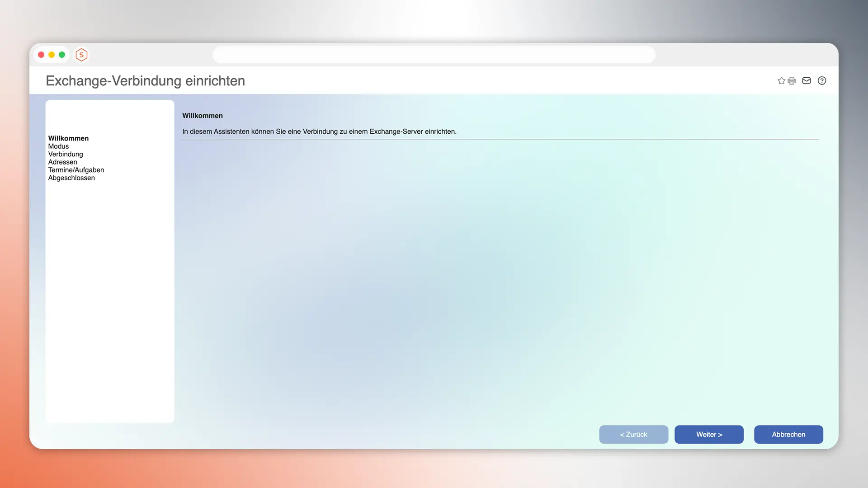This screenshot has width=868, height=488.
Task: Click the hexagonal S app logo
Action: 81,55
